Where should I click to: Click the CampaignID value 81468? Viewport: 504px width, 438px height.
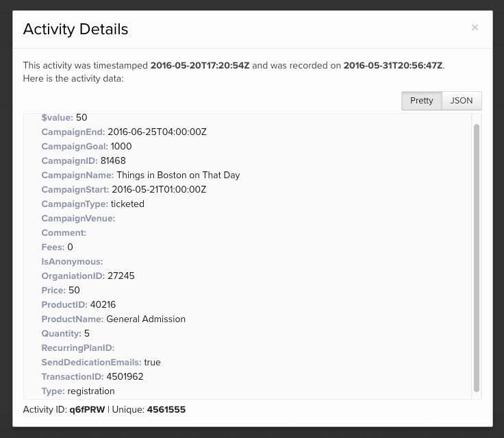click(113, 160)
